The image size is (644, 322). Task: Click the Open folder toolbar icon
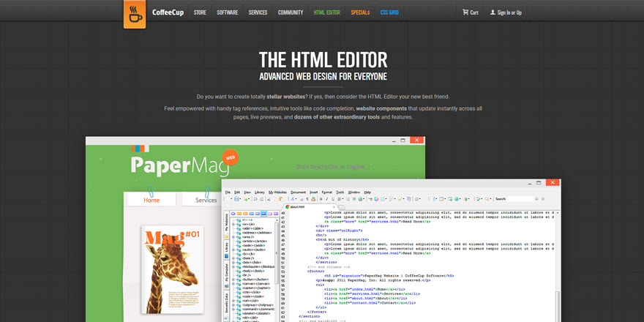coord(246,199)
